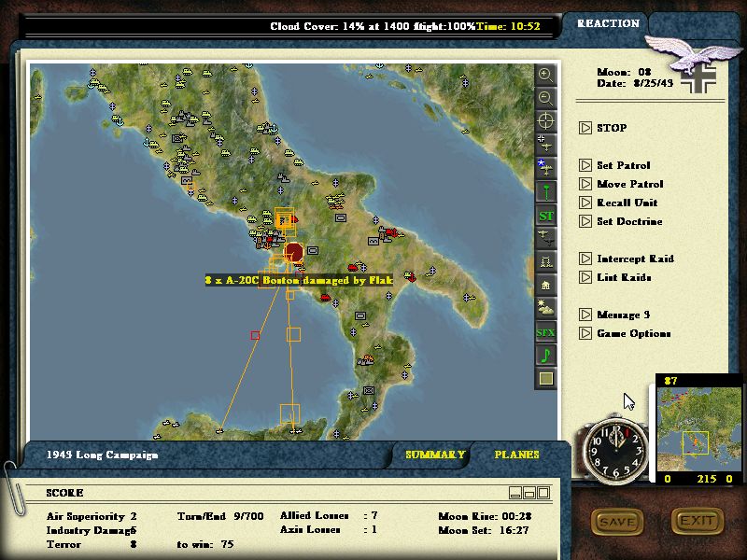The height and width of the screenshot is (560, 747).
Task: Click the Turn/End 9/700 text
Action: [x=220, y=516]
